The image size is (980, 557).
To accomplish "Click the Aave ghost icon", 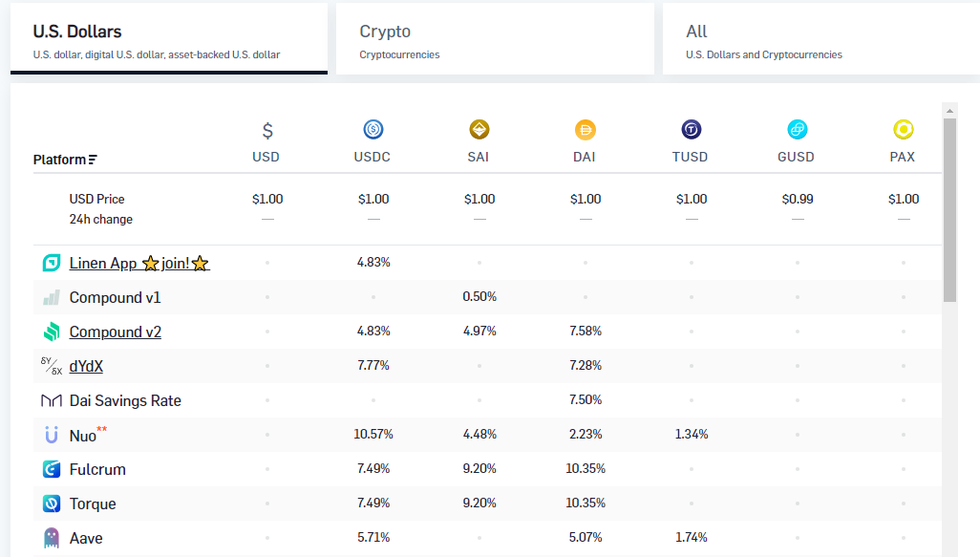I will [x=52, y=538].
